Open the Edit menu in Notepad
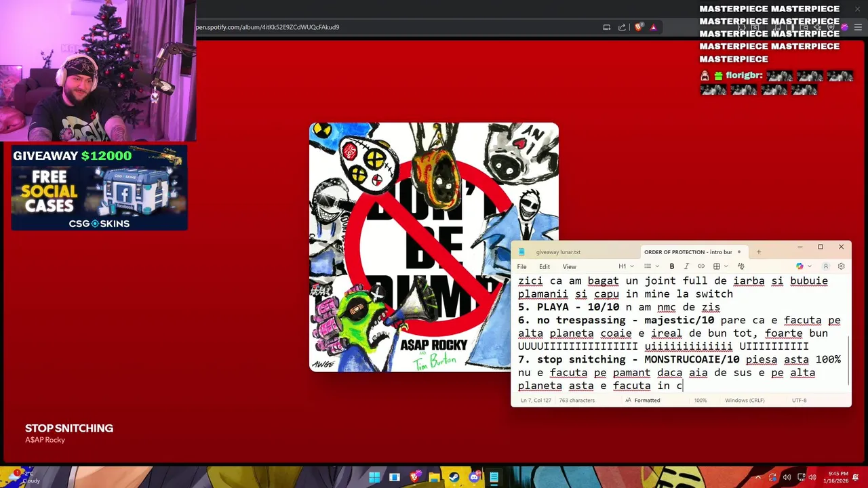This screenshot has height=488, width=868. (545, 266)
